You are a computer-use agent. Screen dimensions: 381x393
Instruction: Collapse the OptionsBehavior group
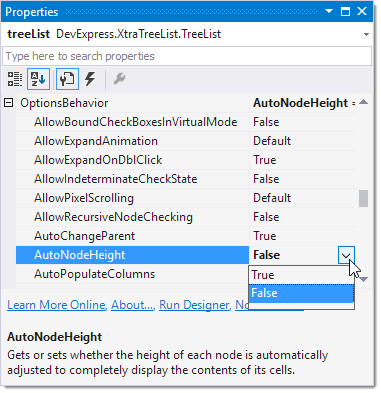(9, 103)
